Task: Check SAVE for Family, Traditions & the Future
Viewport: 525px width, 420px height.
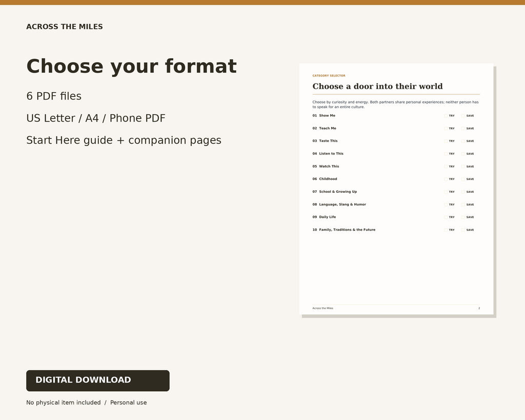Action: (463, 230)
